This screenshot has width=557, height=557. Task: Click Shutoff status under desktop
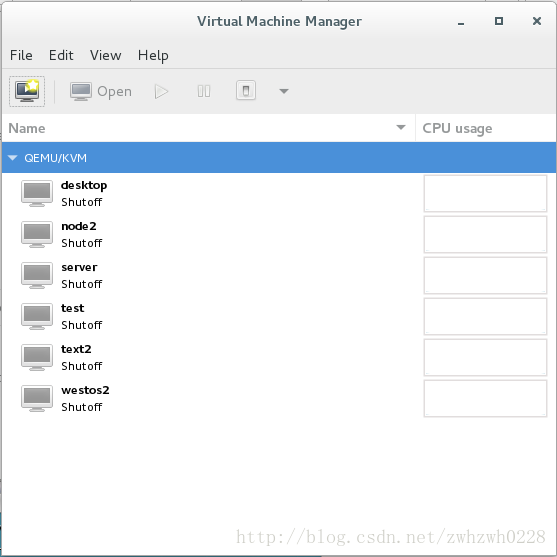tap(82, 202)
